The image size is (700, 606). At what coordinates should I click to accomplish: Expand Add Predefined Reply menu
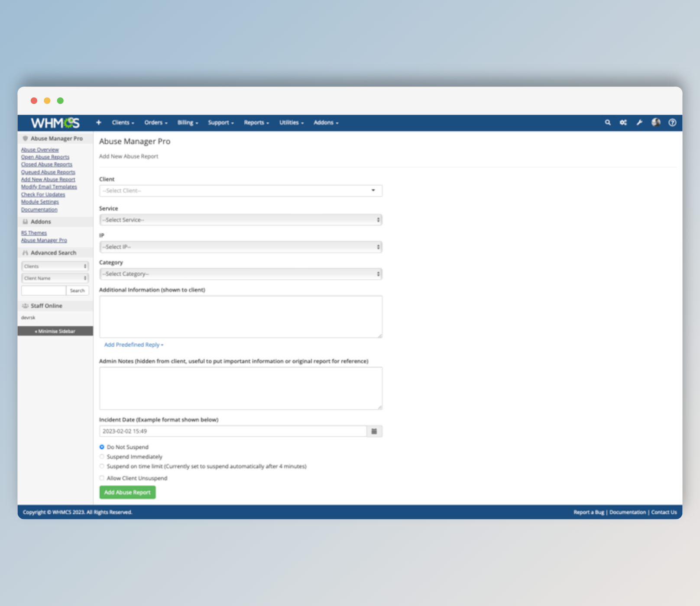tap(133, 345)
